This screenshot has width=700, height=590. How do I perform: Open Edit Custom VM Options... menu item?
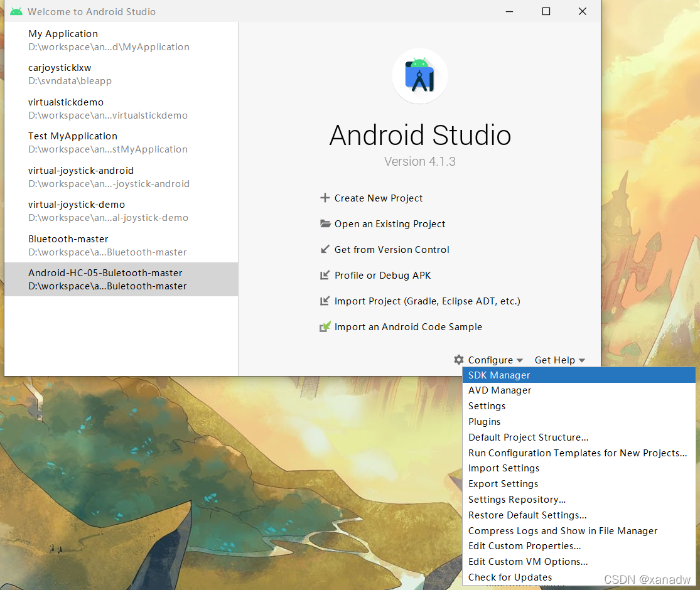pyautogui.click(x=579, y=561)
